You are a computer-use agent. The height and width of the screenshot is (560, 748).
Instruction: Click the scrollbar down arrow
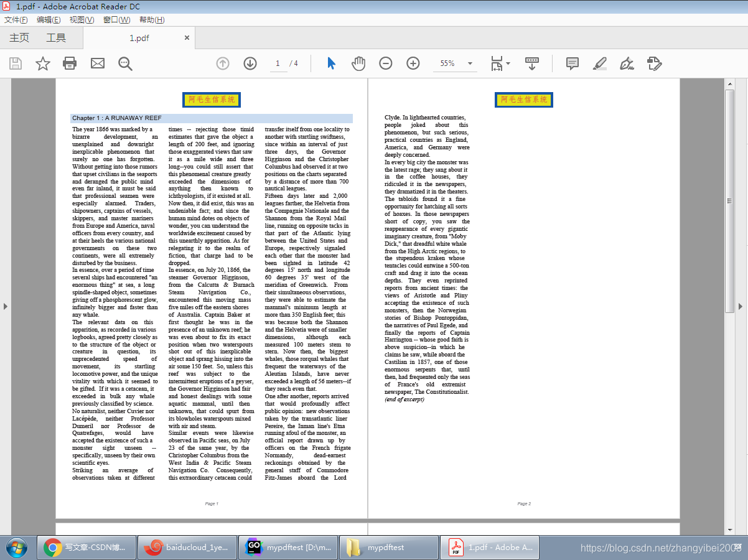pyautogui.click(x=730, y=530)
